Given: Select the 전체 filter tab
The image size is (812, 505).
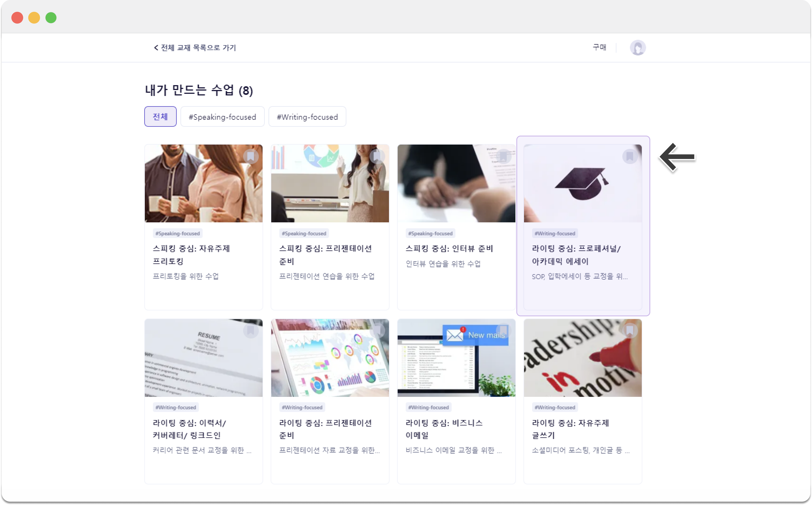Looking at the screenshot, I should pos(160,117).
